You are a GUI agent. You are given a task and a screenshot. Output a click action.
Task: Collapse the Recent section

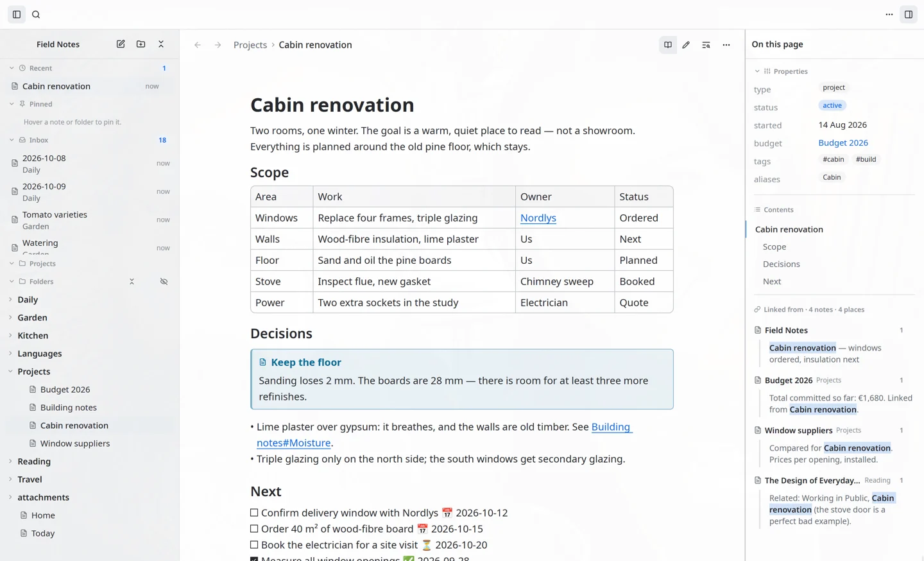click(x=12, y=68)
